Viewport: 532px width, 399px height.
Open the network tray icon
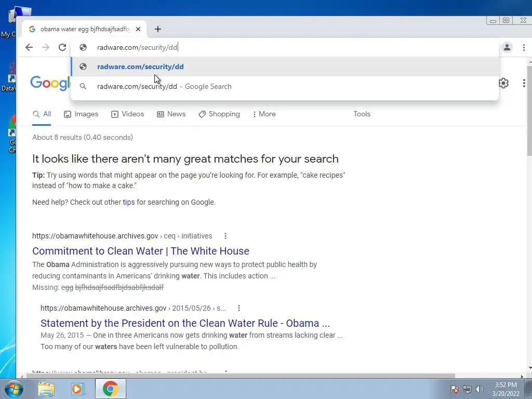click(x=467, y=389)
